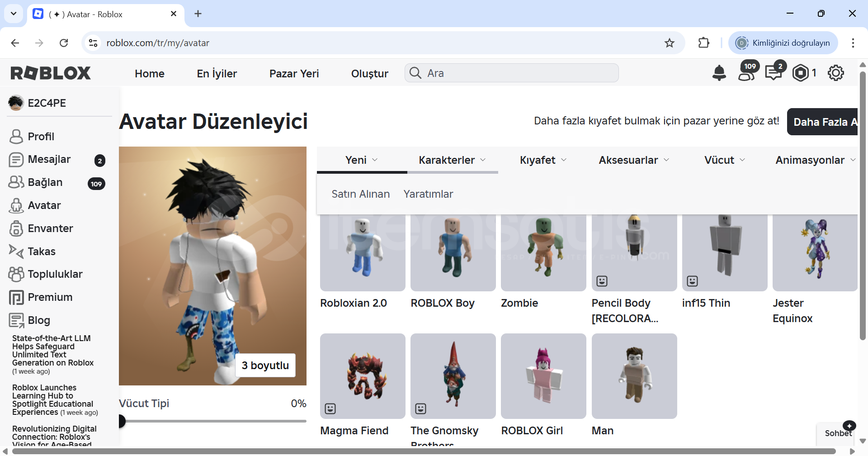868x456 pixels.
Task: Open the notifications bell icon
Action: click(719, 73)
